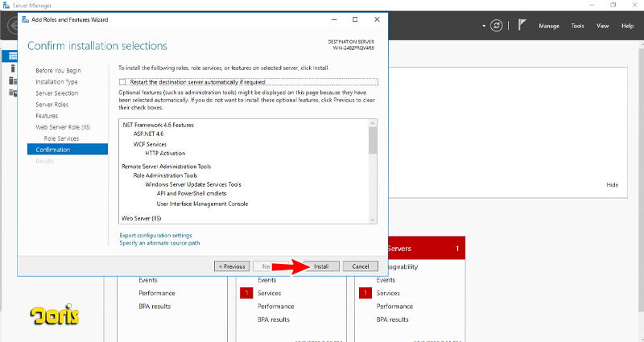Select WCF Services entry
Image resolution: width=644 pixels, height=342 pixels.
point(150,144)
